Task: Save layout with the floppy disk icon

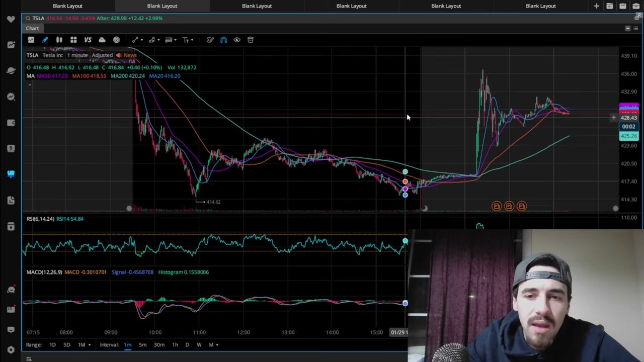Action: pos(623,6)
